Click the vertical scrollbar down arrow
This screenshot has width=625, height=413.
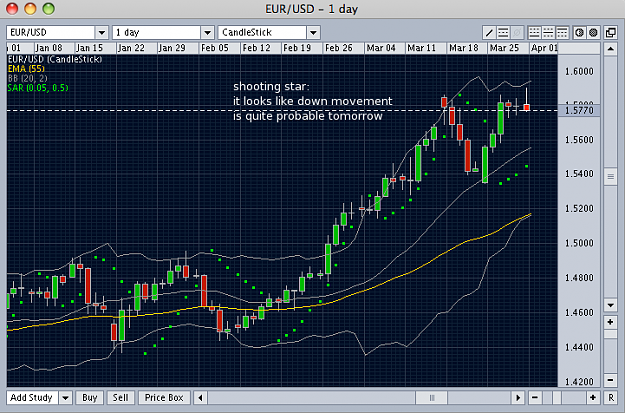[x=610, y=305]
